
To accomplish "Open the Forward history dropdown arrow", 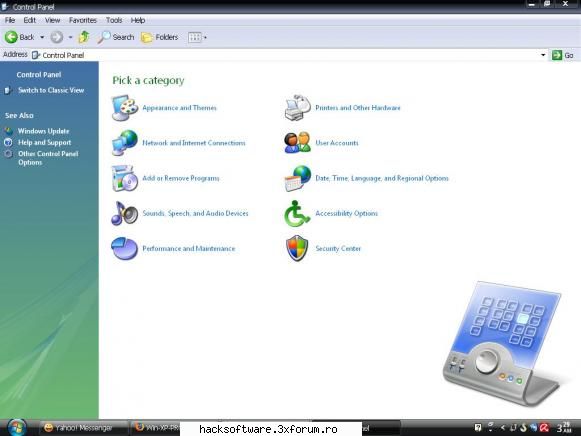I will [70, 37].
